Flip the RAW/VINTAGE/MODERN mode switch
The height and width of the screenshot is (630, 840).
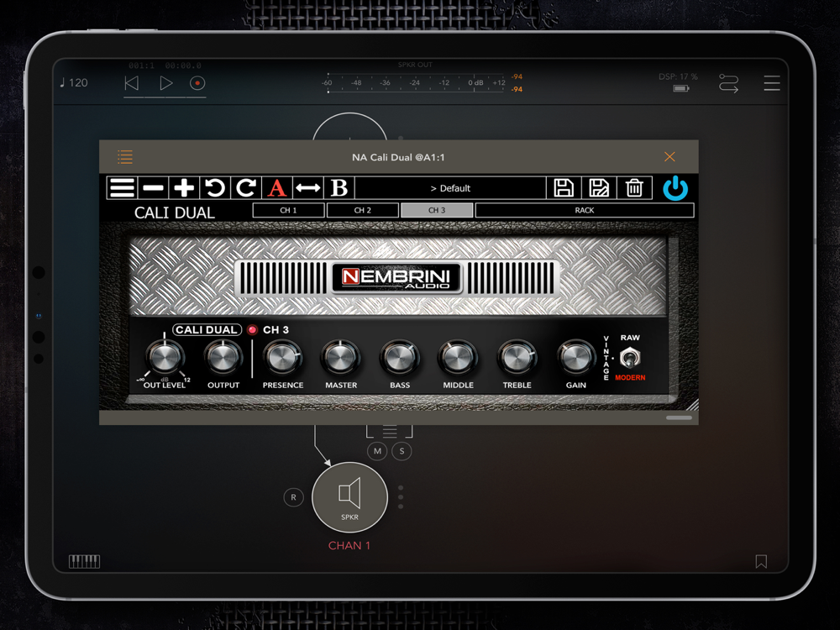(x=629, y=358)
